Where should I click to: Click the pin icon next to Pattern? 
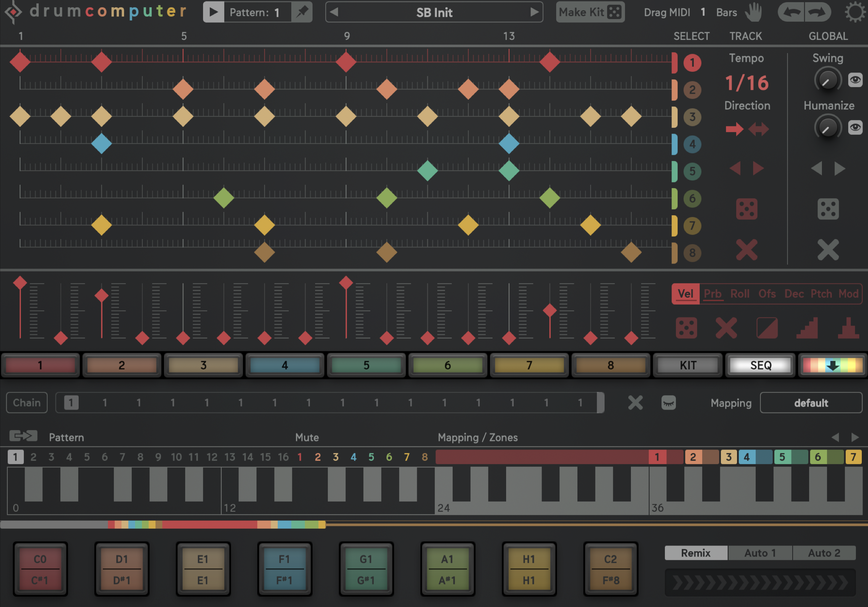[x=302, y=12]
